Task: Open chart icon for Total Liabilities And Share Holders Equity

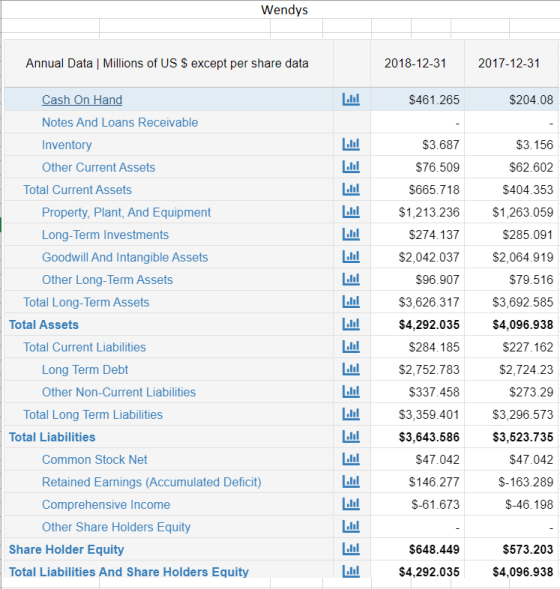Action: coord(351,571)
